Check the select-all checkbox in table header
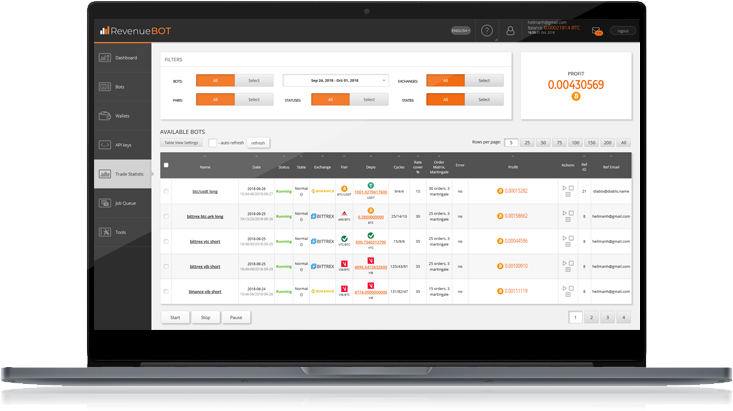Image resolution: width=733 pixels, height=411 pixels. click(x=166, y=165)
